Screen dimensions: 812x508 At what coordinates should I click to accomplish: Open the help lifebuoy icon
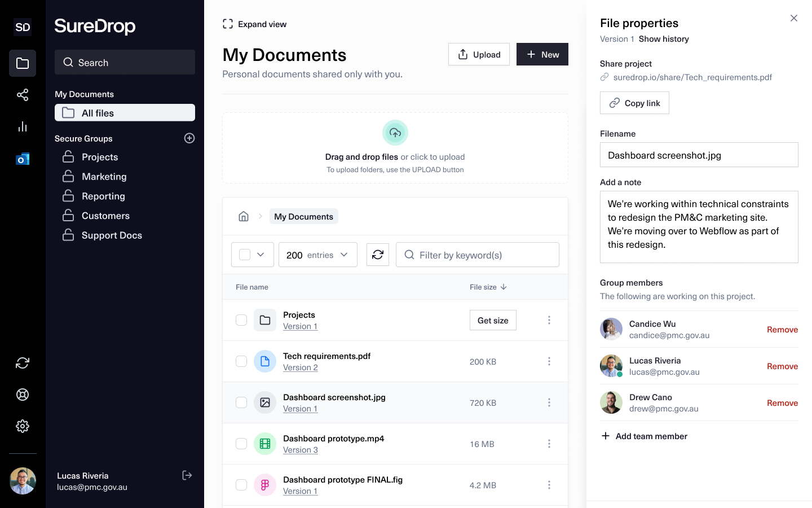point(23,395)
